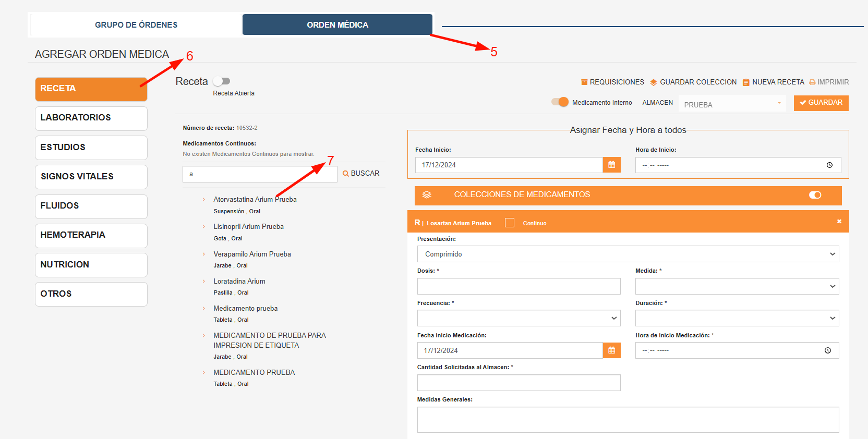Viewport: 868px width, 439px height.
Task: Click the clock icon in Hora de Inicio
Action: click(829, 165)
